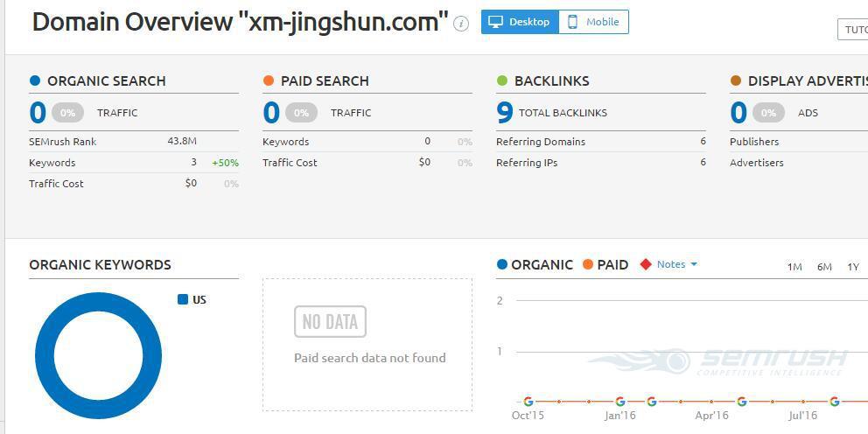Click the organic Keywords count 3

pyautogui.click(x=193, y=162)
